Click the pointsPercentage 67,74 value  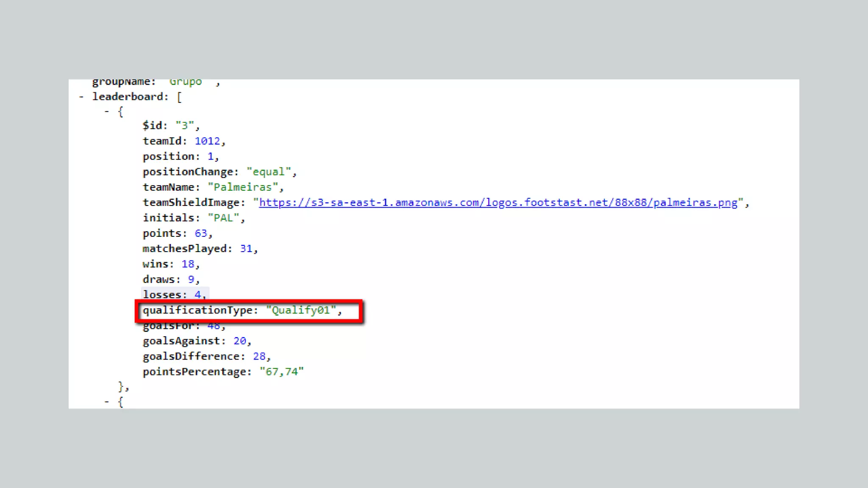coord(281,372)
